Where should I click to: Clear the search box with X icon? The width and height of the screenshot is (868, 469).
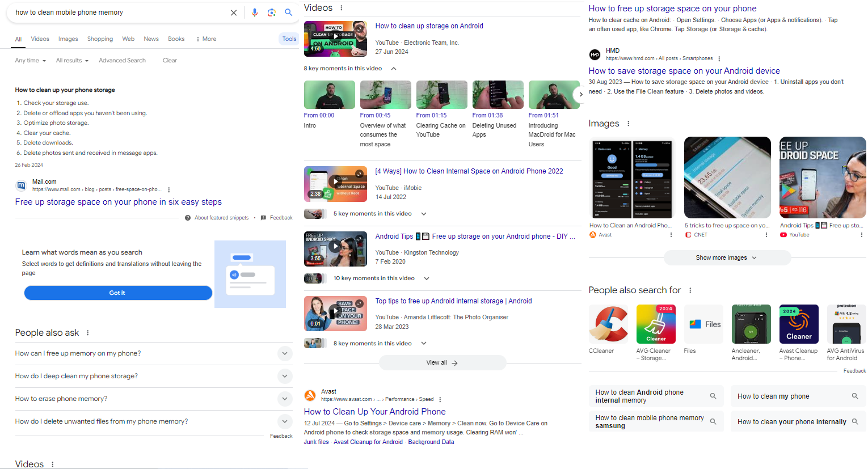[233, 12]
